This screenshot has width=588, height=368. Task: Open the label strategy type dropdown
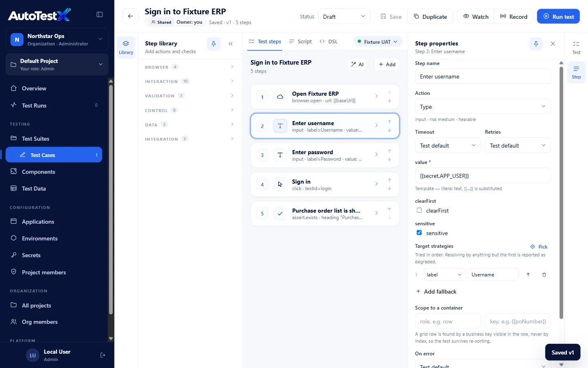[x=444, y=275]
